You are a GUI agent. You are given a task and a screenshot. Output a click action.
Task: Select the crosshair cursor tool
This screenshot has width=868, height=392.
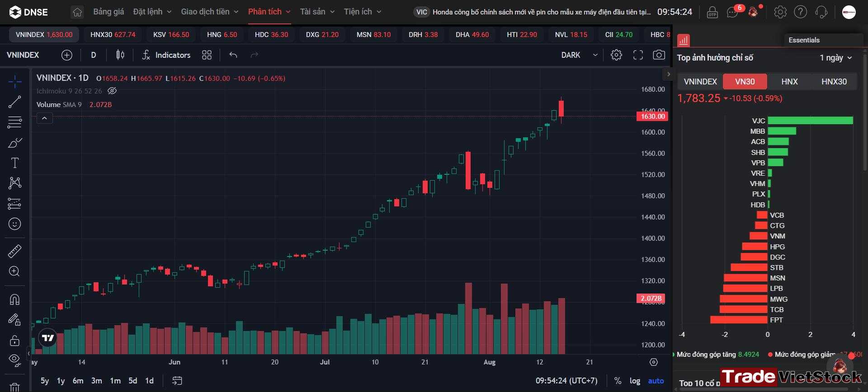15,82
